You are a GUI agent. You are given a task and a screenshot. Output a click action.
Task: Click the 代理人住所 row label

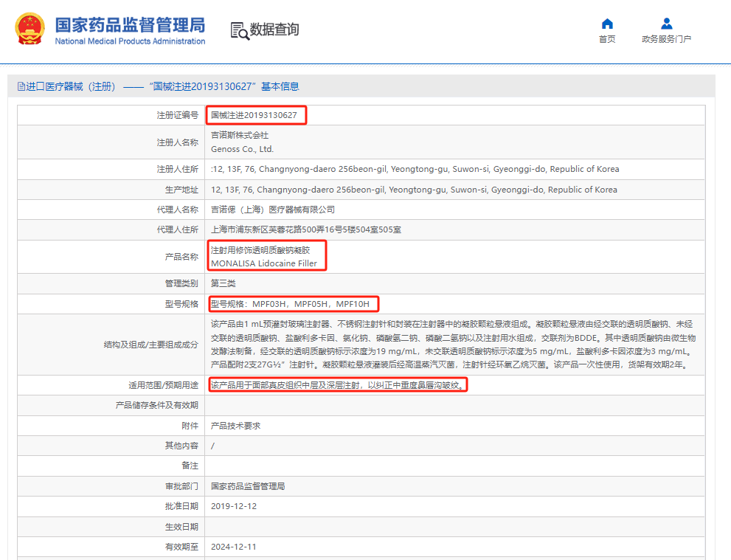tap(178, 230)
